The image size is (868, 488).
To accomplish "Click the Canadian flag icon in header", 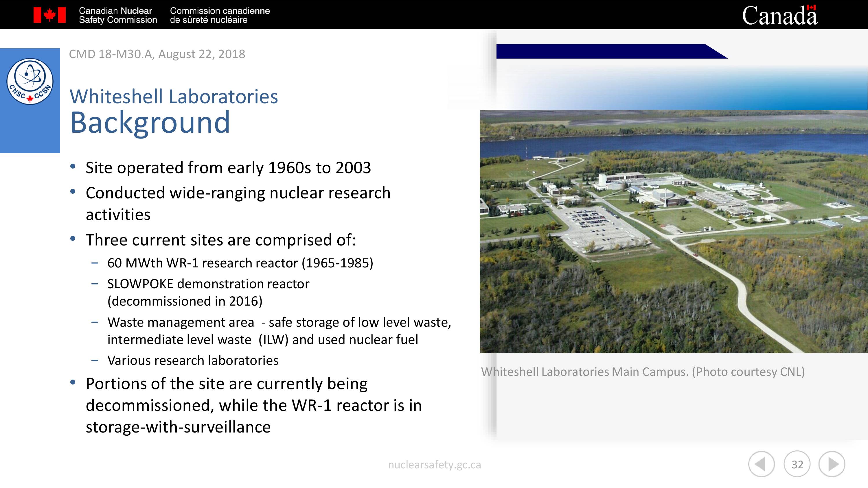I will coord(49,15).
